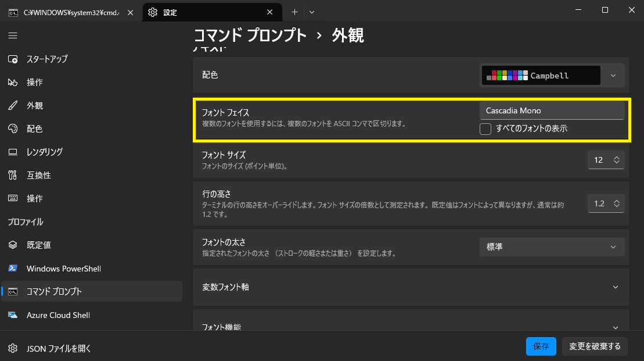The image size is (644, 361).
Task: Click the 保存 button
Action: (x=541, y=346)
